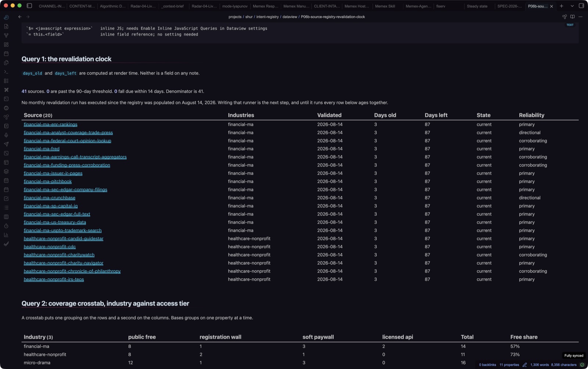The height and width of the screenshot is (369, 588).
Task: Click the green sync status checkmark
Action: tap(582, 365)
